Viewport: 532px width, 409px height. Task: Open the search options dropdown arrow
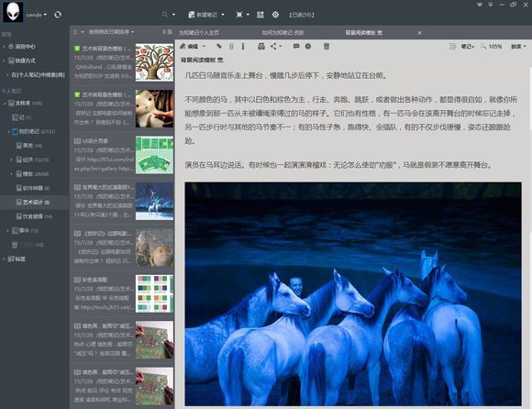click(x=173, y=15)
